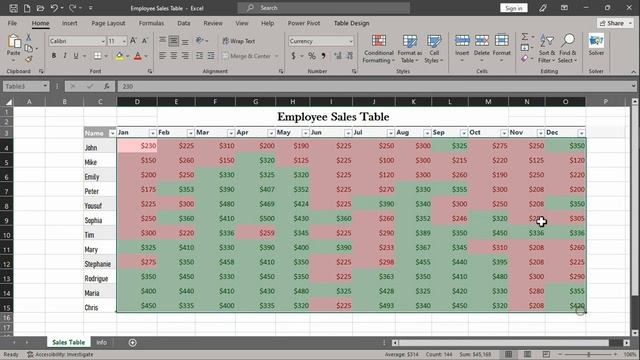
Task: Open the Jun column filter dropdown
Action: click(x=348, y=133)
